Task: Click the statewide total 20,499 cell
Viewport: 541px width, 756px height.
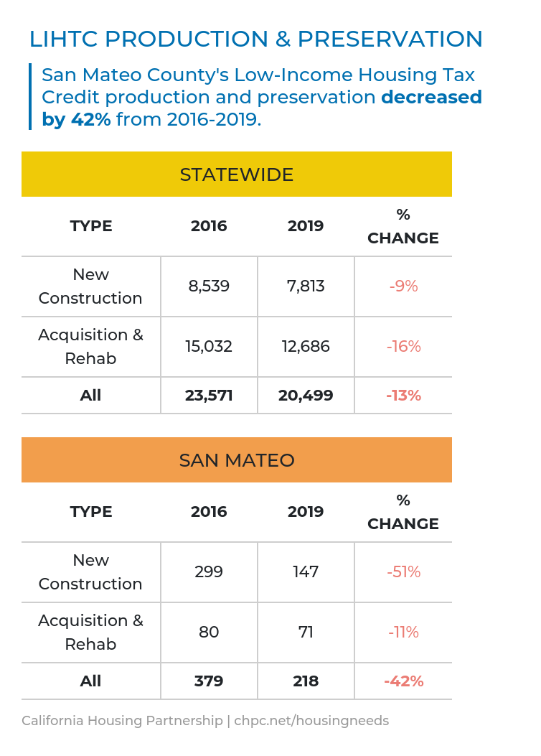Action: click(x=306, y=395)
